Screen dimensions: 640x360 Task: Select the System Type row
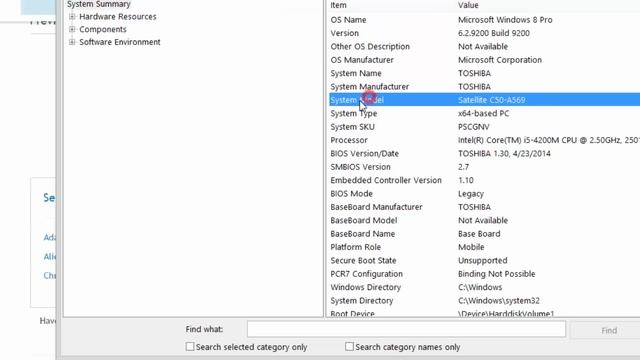[x=484, y=113]
